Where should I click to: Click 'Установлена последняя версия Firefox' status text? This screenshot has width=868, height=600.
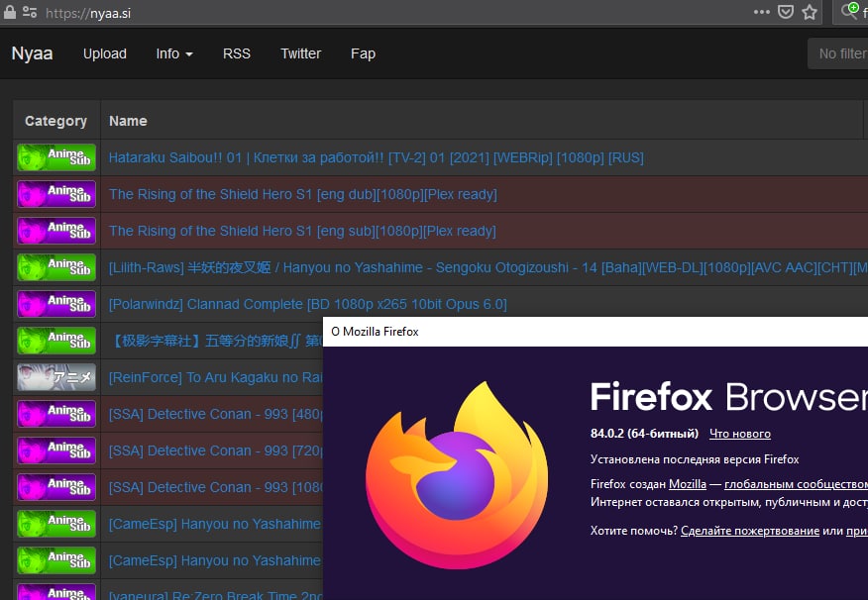tap(695, 459)
